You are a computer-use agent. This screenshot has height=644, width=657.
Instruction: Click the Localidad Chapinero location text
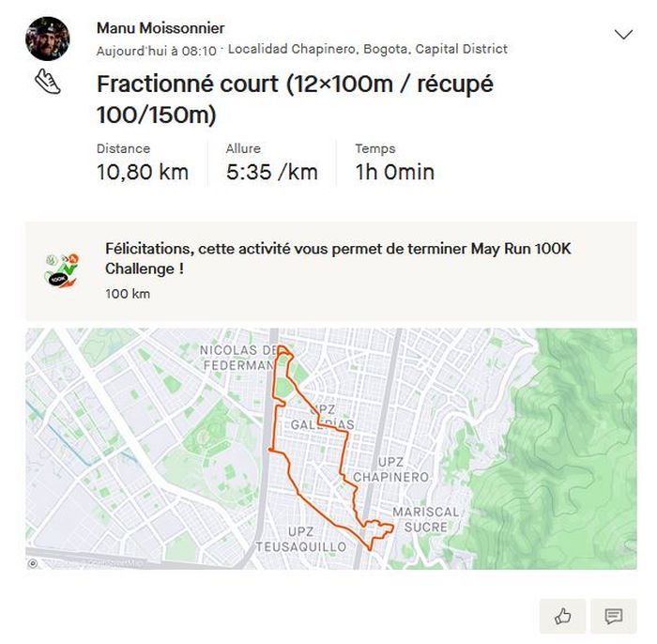(368, 49)
